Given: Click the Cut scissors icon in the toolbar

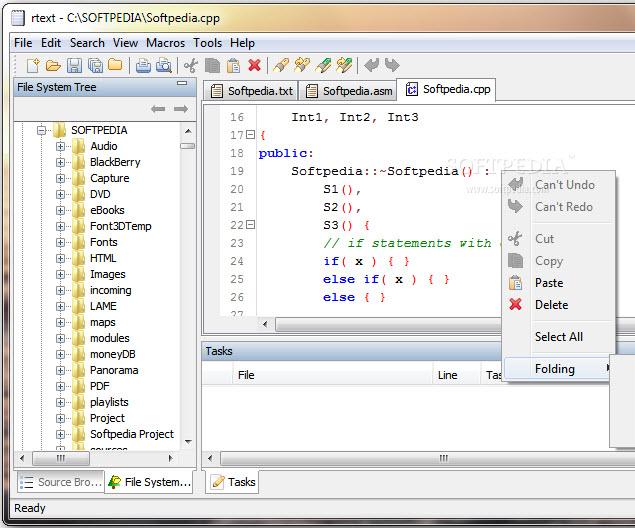Looking at the screenshot, I should pyautogui.click(x=191, y=66).
